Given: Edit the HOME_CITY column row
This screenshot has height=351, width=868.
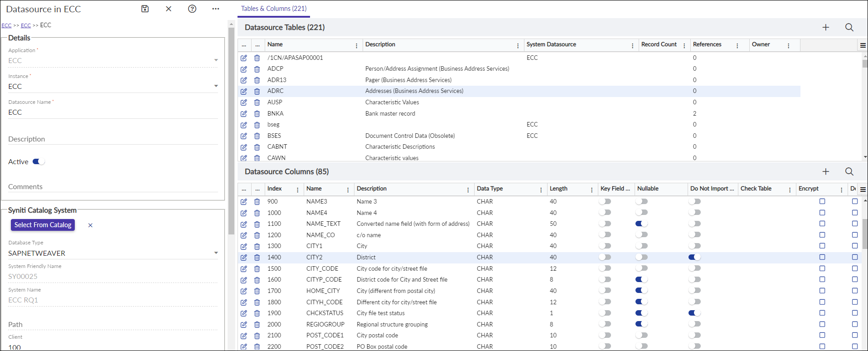Looking at the screenshot, I should [x=244, y=291].
